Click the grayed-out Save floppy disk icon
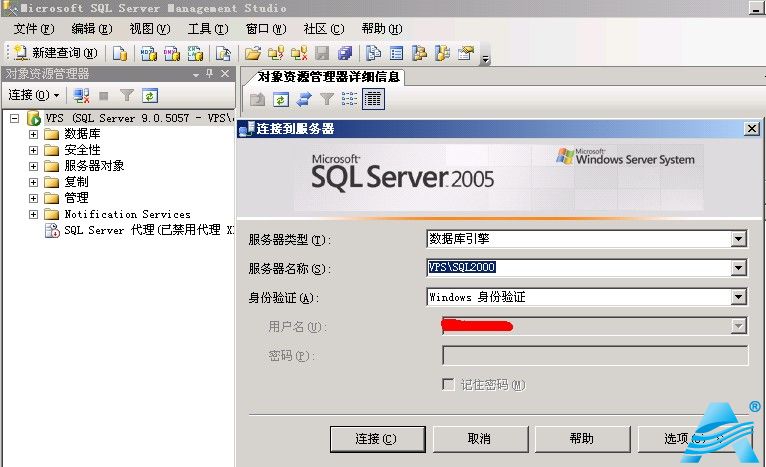The height and width of the screenshot is (467, 766). [321, 53]
